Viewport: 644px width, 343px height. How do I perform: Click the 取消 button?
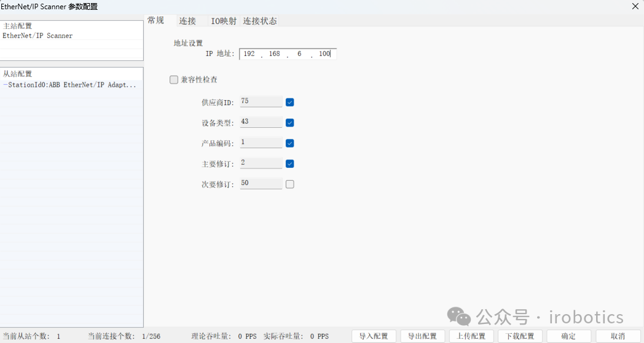pyautogui.click(x=618, y=336)
